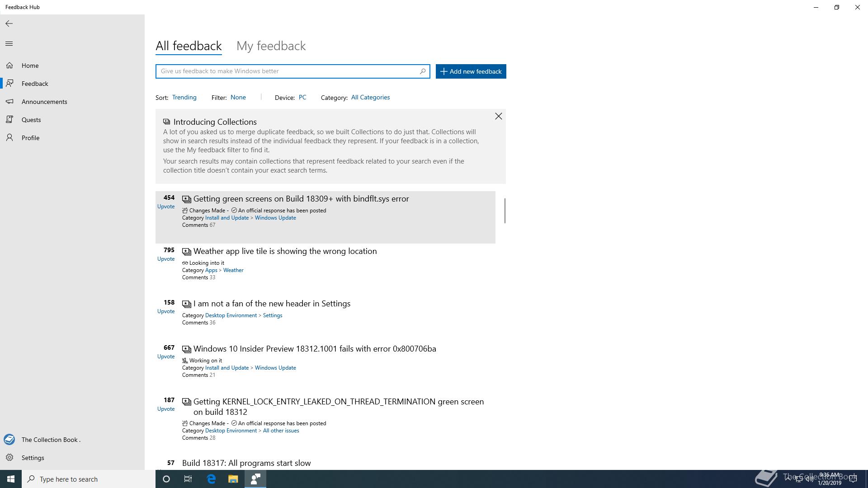
Task: Click Windows Update link under bindflt.sys feedback
Action: (x=275, y=218)
